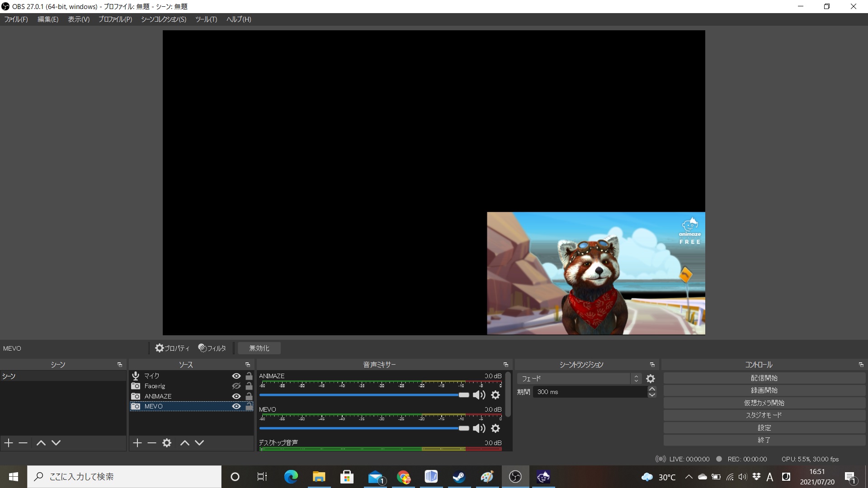Unlock the マイク source lock icon
Image resolution: width=868 pixels, height=488 pixels.
tap(249, 376)
